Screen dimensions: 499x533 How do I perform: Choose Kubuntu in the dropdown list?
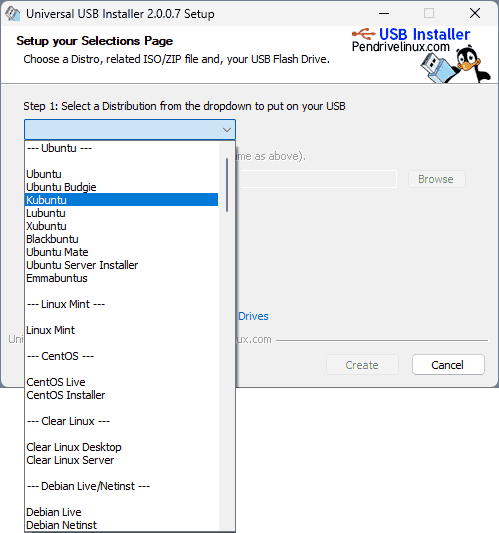[121, 200]
